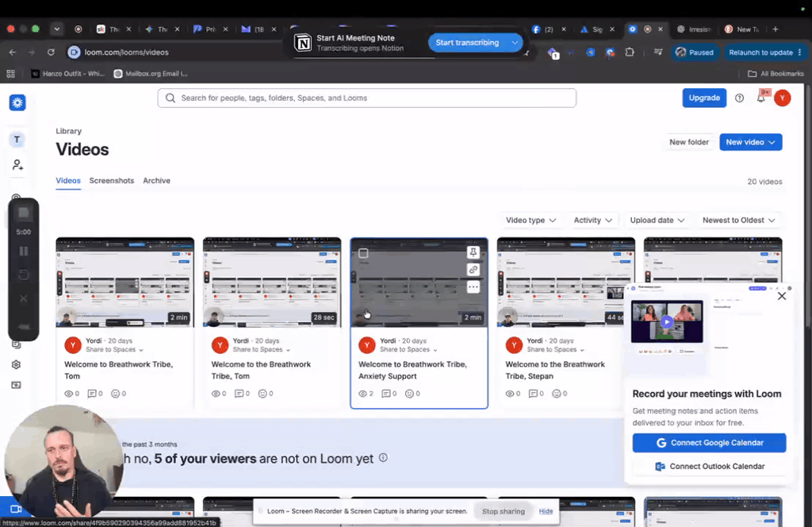The image size is (812, 527).
Task: Open more options on Anxiety Support video
Action: (473, 287)
